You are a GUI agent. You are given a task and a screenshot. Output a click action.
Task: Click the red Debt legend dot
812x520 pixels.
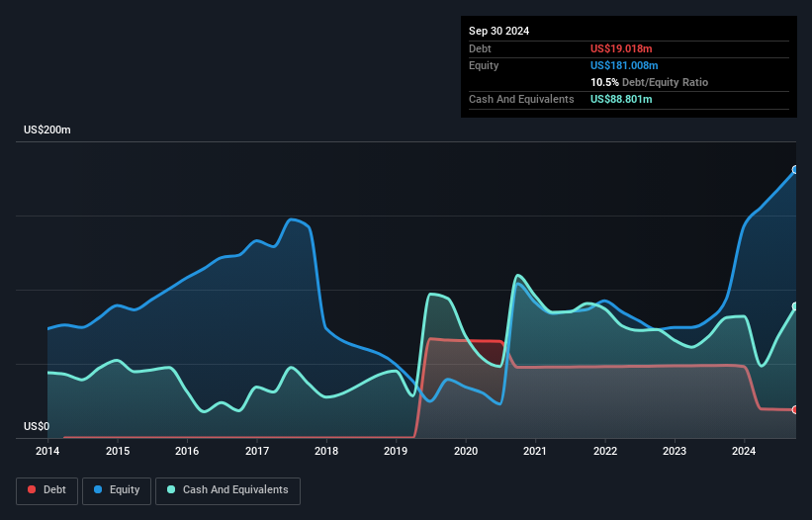(32, 489)
